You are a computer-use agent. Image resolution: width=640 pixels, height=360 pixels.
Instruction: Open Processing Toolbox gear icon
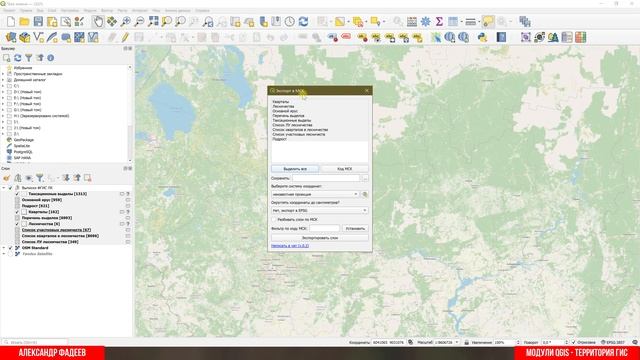(x=425, y=22)
